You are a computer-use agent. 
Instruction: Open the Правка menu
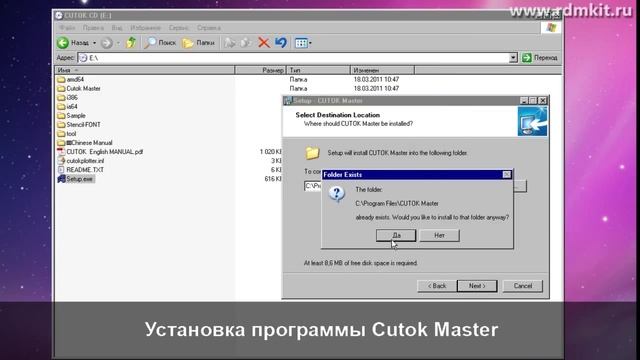[93, 28]
